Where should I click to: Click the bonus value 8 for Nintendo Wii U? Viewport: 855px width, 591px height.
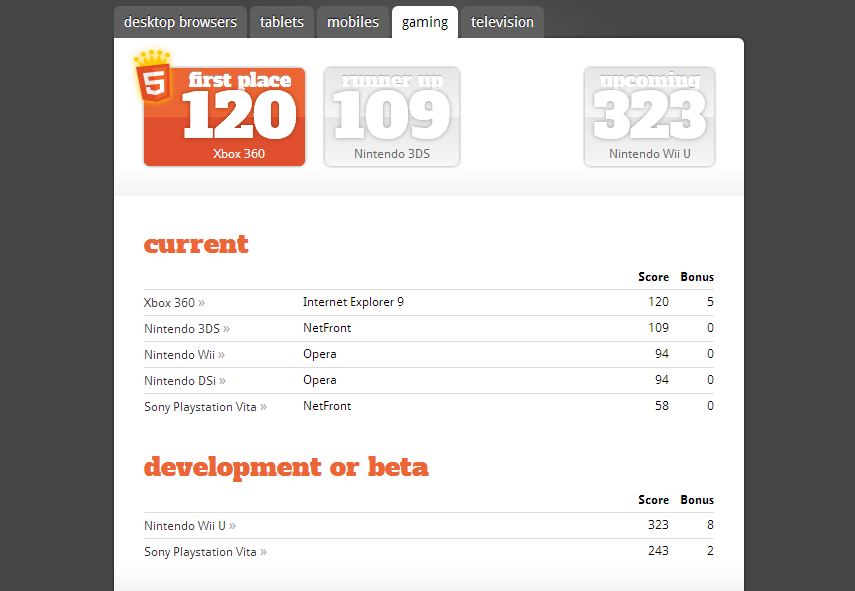click(x=710, y=525)
